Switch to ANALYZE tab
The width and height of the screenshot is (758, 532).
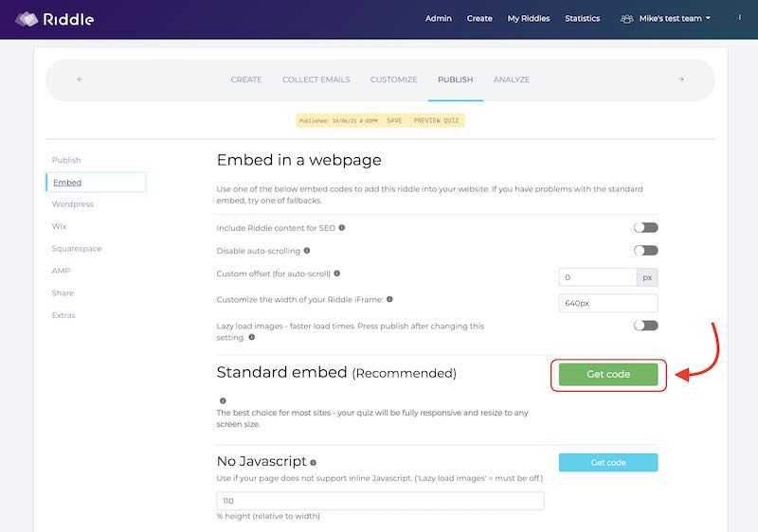coord(512,80)
